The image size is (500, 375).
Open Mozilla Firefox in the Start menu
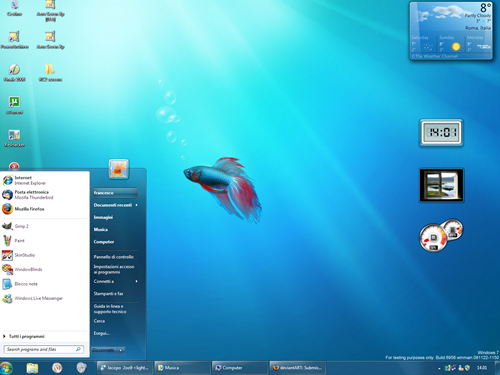click(23, 209)
